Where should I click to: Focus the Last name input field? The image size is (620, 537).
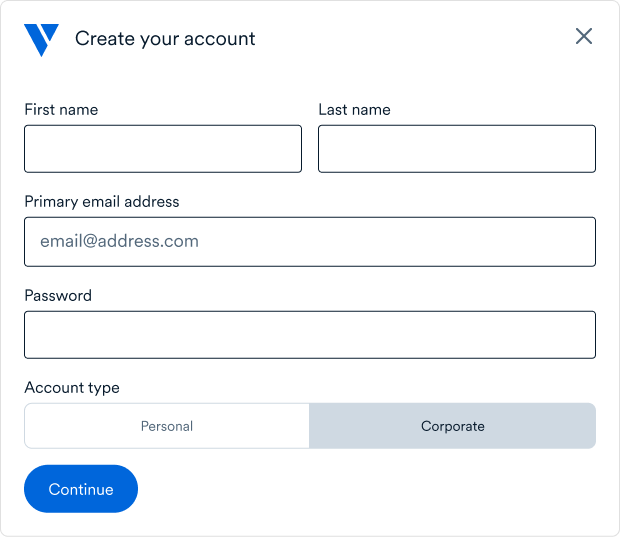pyautogui.click(x=457, y=149)
